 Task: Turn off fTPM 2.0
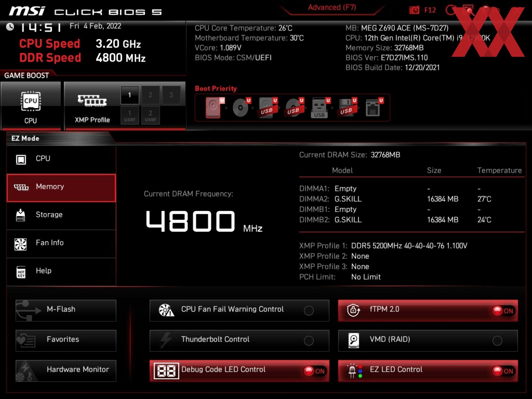coord(428,310)
